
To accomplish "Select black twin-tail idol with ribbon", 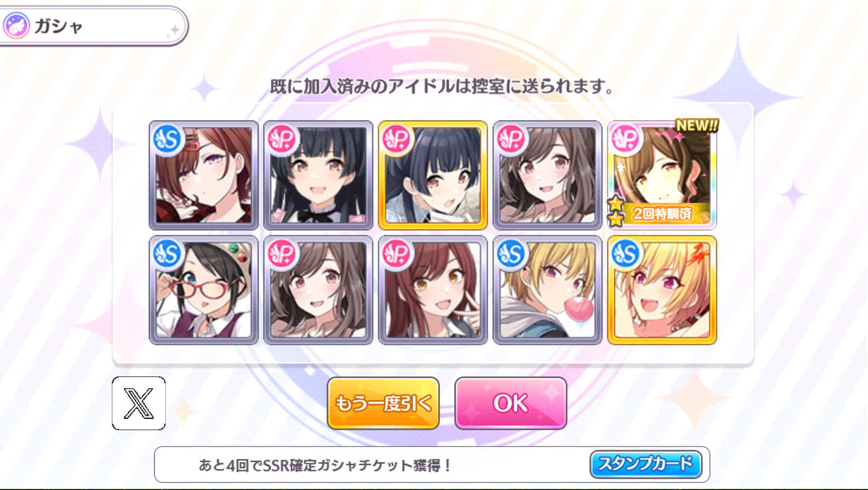I will [318, 175].
